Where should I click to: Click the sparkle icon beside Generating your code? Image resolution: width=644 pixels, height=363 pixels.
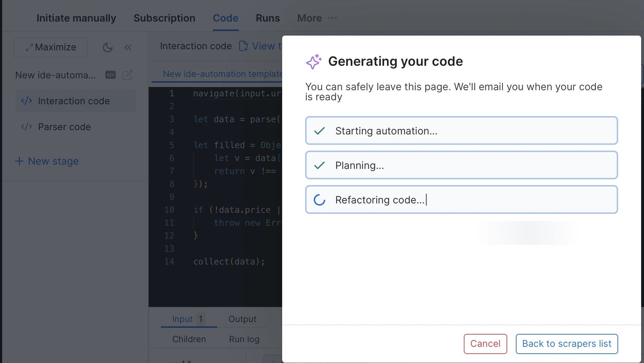[314, 61]
